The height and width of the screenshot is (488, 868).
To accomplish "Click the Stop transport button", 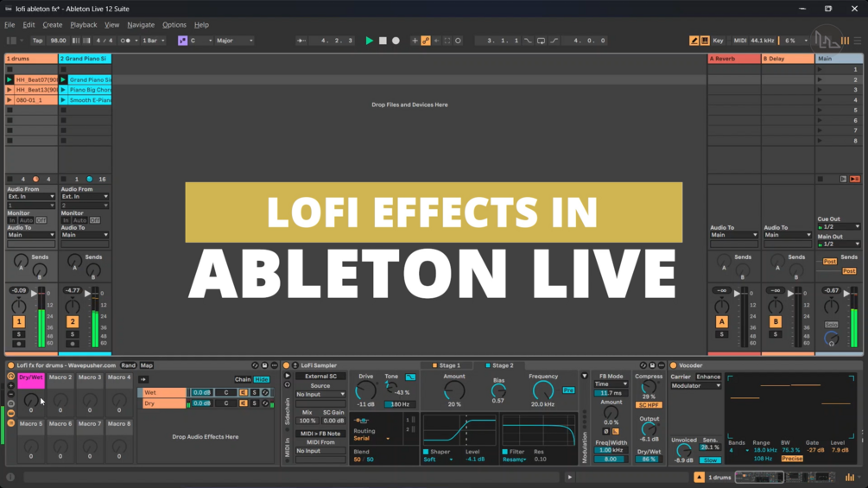I will click(383, 41).
